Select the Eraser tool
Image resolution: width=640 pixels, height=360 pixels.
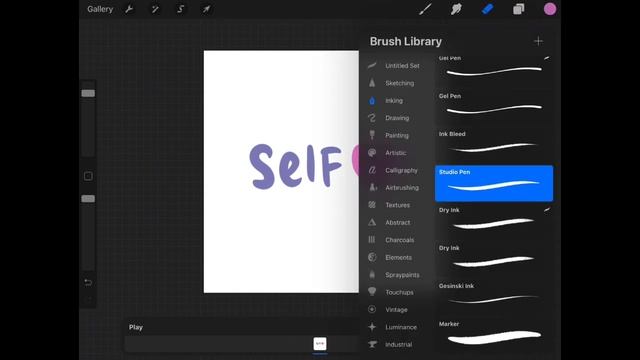pyautogui.click(x=487, y=9)
